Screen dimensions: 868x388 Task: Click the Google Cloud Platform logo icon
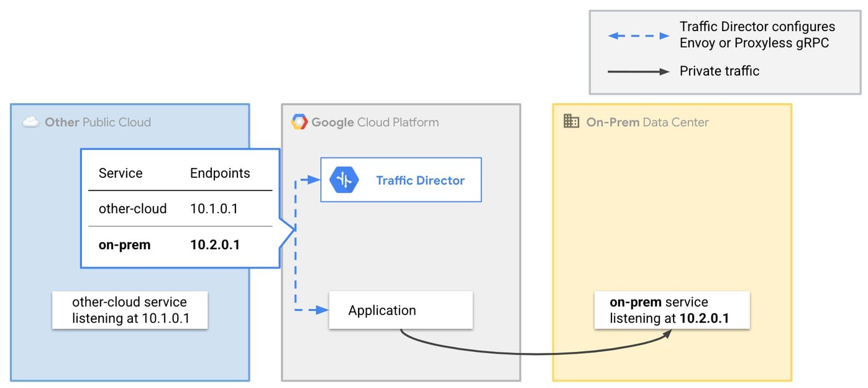[x=299, y=122]
